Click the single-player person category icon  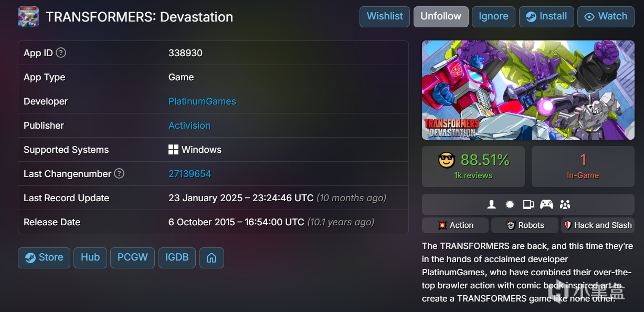(492, 205)
